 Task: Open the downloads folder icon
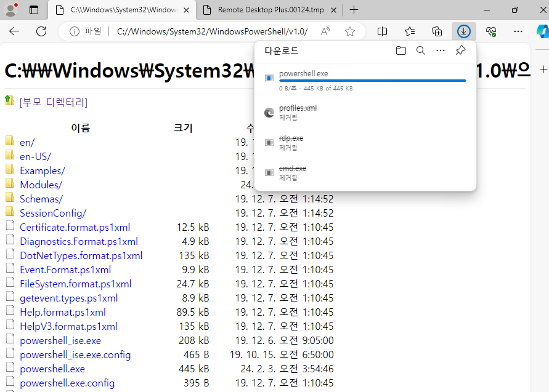coord(401,51)
